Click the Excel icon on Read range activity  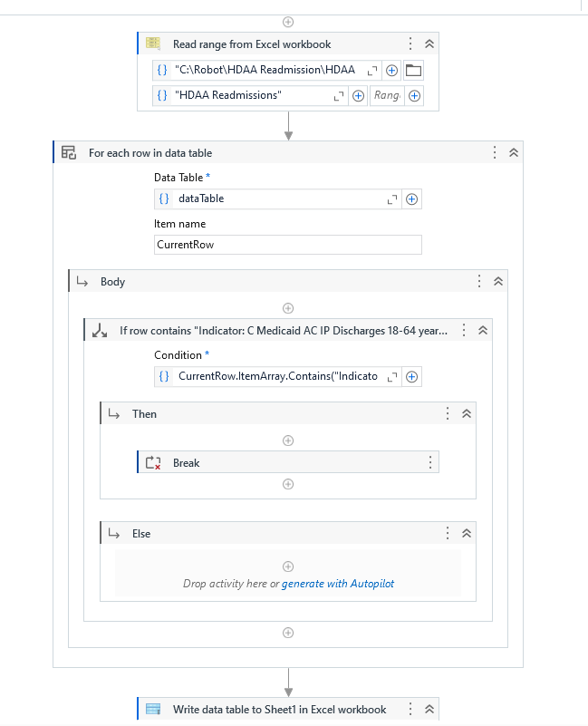pos(152,43)
